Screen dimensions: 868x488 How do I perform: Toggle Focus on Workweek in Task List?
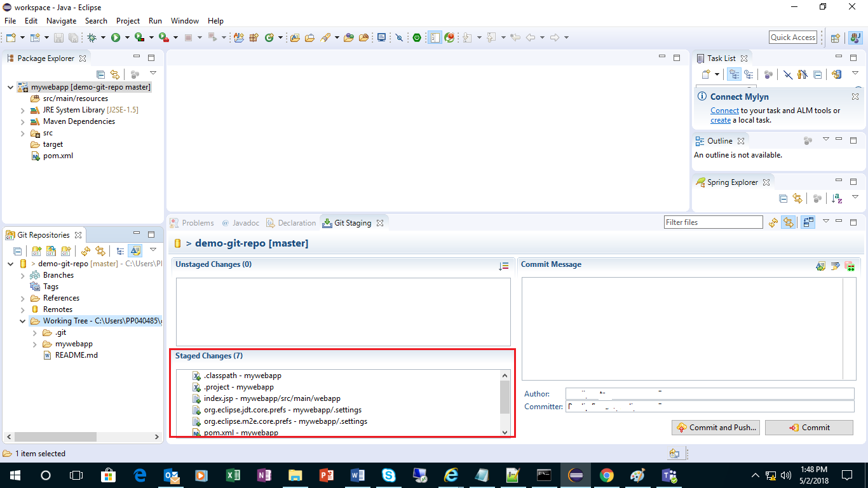pyautogui.click(x=768, y=74)
